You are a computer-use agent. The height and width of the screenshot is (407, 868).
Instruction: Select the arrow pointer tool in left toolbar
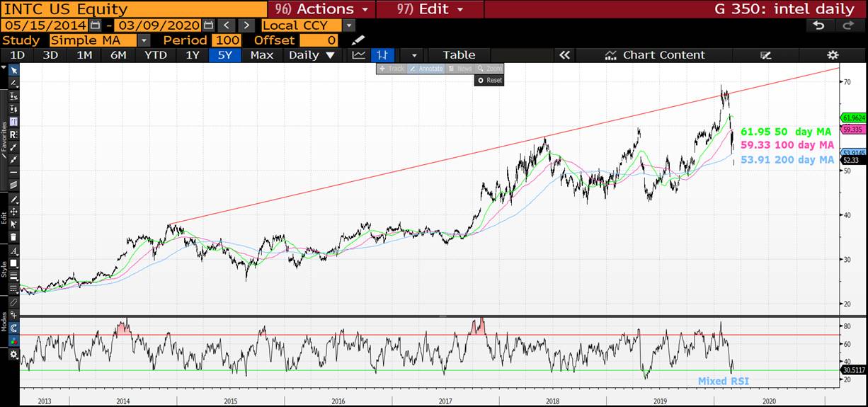pyautogui.click(x=13, y=70)
